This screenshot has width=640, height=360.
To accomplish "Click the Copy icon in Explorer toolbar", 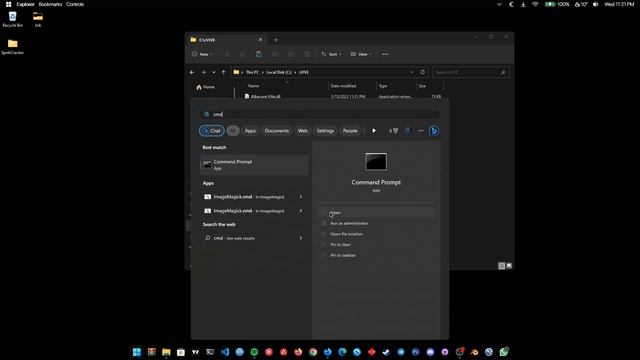I will coord(243,54).
